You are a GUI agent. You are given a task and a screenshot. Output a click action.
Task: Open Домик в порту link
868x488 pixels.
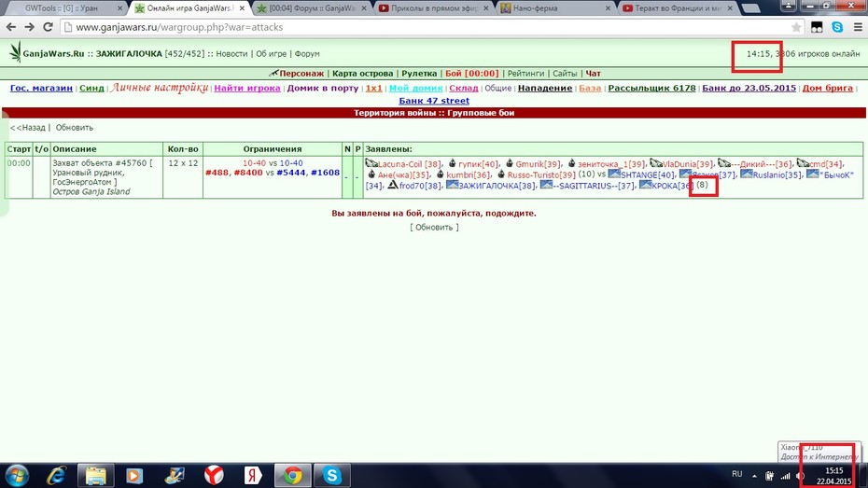click(322, 88)
